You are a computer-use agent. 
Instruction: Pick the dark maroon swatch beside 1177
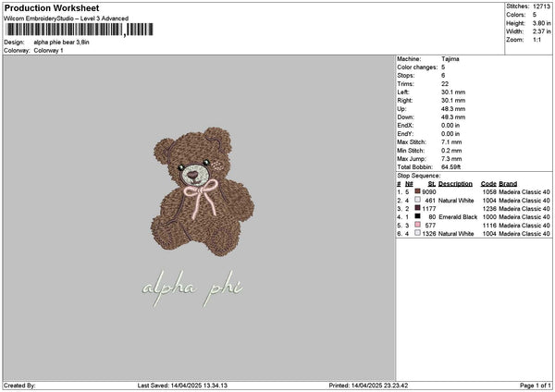[x=418, y=208]
